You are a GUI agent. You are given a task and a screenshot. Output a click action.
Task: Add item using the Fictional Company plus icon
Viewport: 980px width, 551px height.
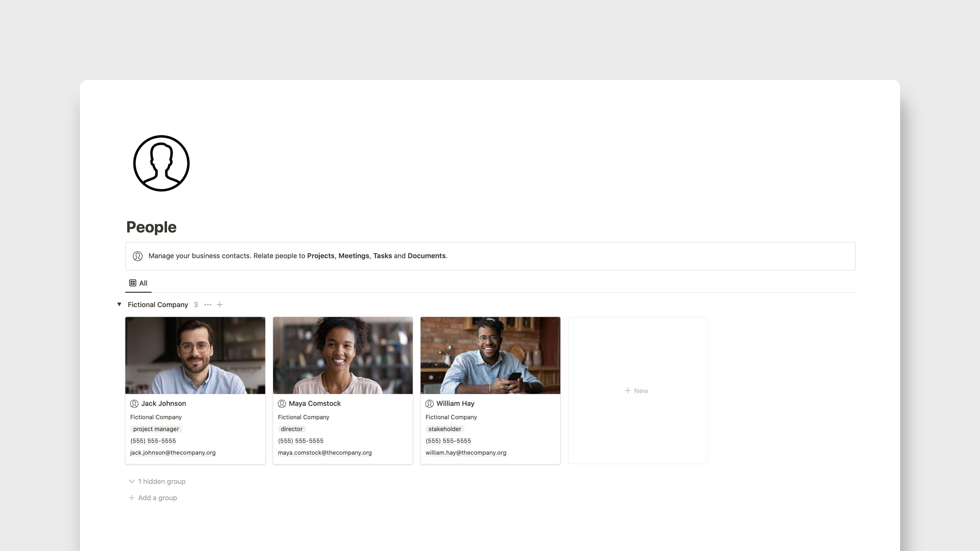(x=220, y=305)
